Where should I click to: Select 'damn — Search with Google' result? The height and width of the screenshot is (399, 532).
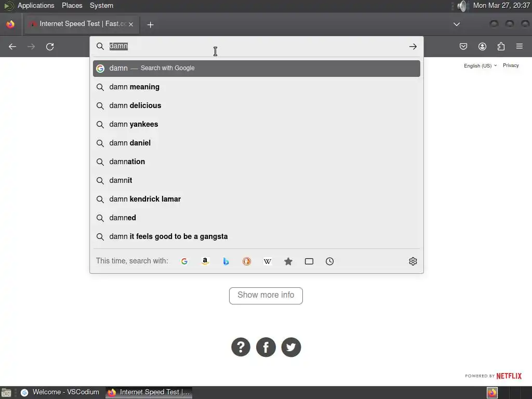pos(257,68)
